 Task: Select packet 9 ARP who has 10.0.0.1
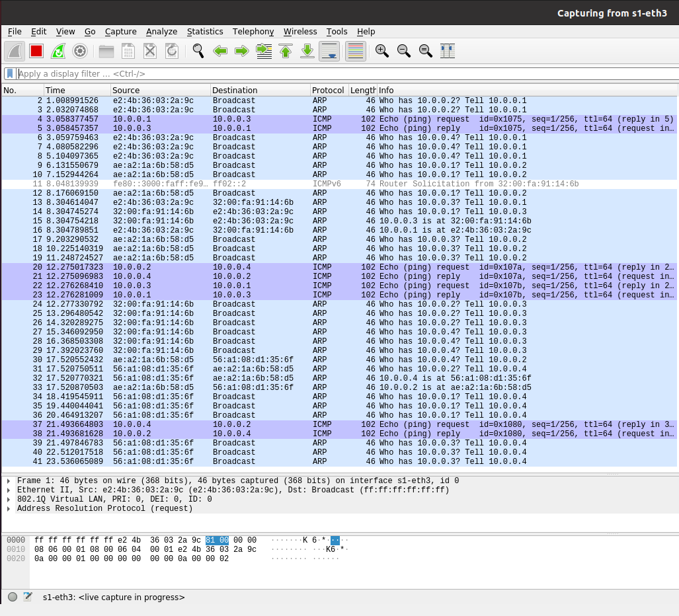click(x=339, y=165)
